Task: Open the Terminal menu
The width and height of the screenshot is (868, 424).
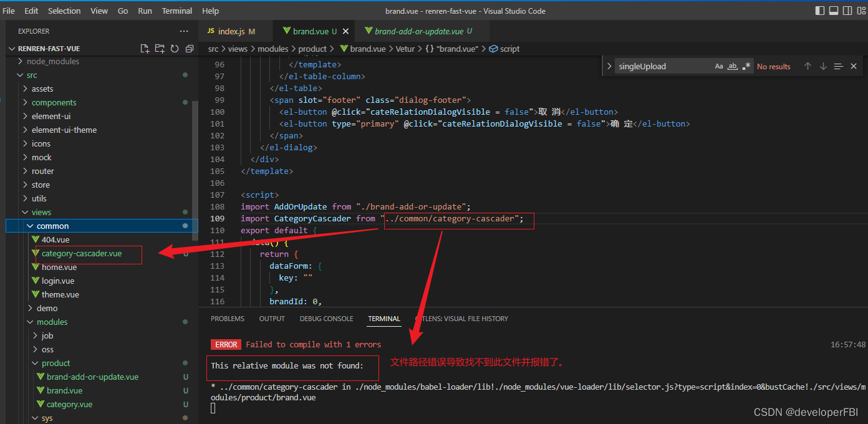Action: point(177,11)
